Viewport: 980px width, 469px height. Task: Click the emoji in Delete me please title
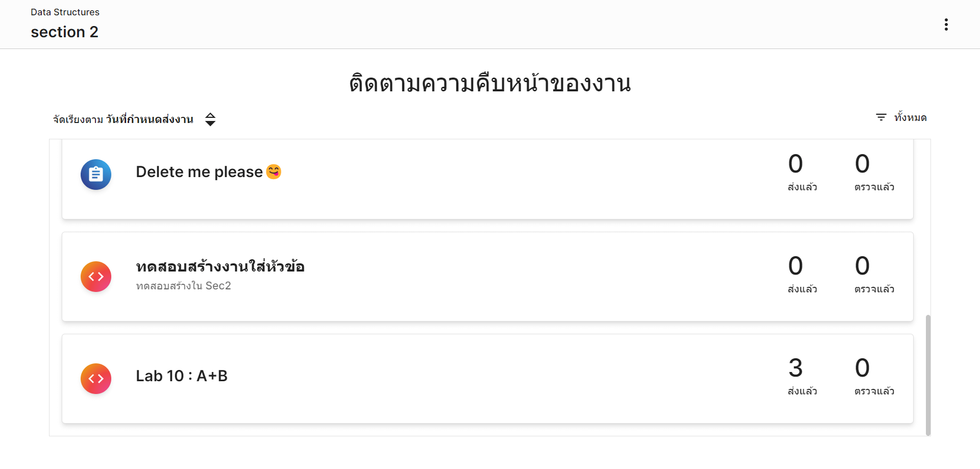(x=274, y=171)
